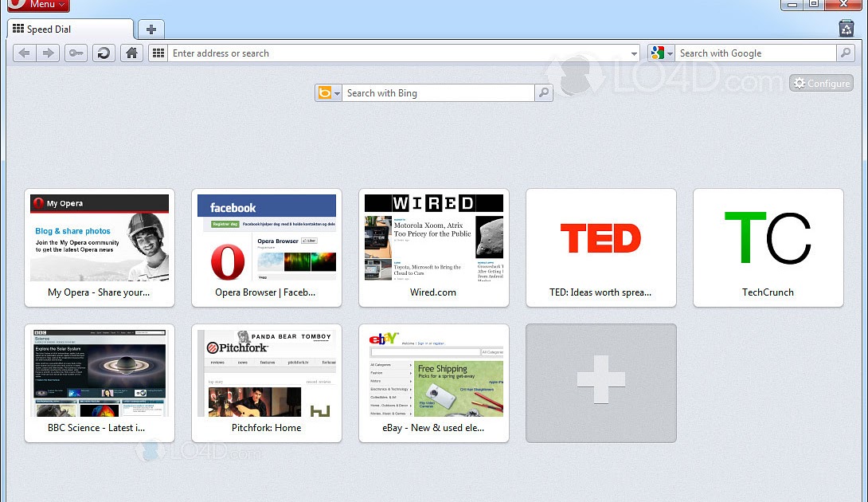This screenshot has width=868, height=502.
Task: Reload the page
Action: [104, 53]
